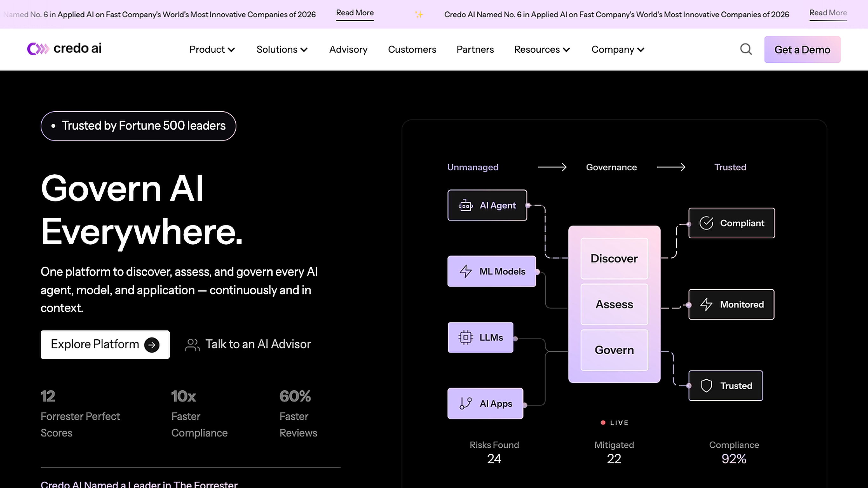Click the Trusted column heading
The image size is (868, 488).
pyautogui.click(x=730, y=167)
